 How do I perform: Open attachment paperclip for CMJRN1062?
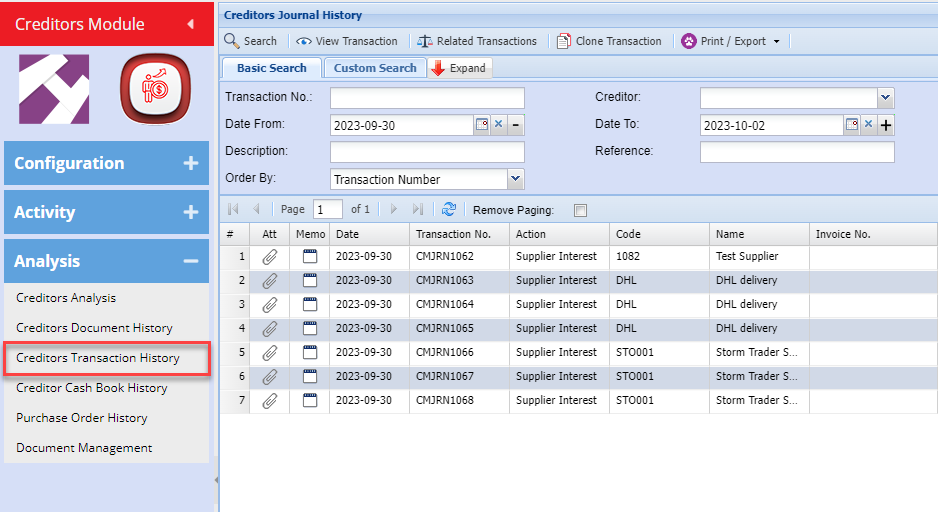(269, 257)
